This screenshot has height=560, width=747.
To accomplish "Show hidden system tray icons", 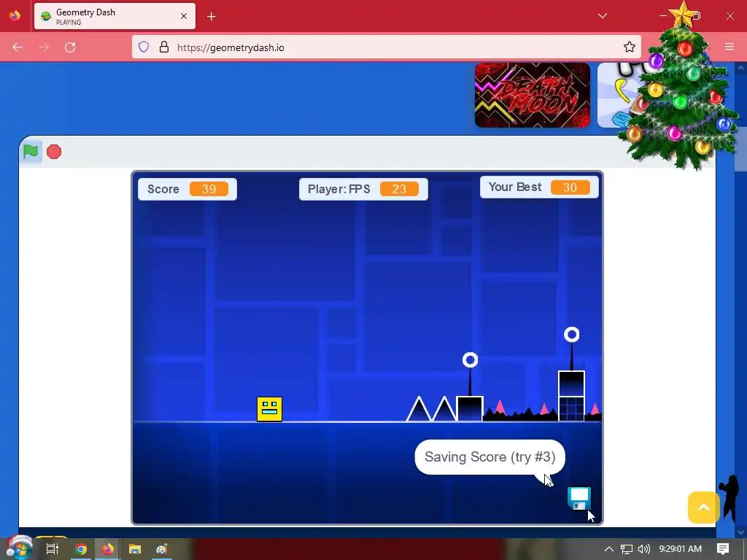I will pos(608,549).
